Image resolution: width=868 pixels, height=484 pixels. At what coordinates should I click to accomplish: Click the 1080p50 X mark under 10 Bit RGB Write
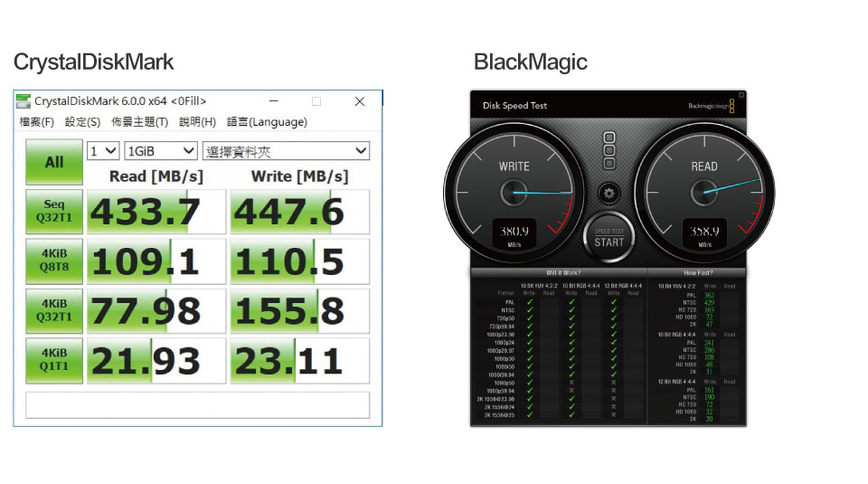coord(571,383)
